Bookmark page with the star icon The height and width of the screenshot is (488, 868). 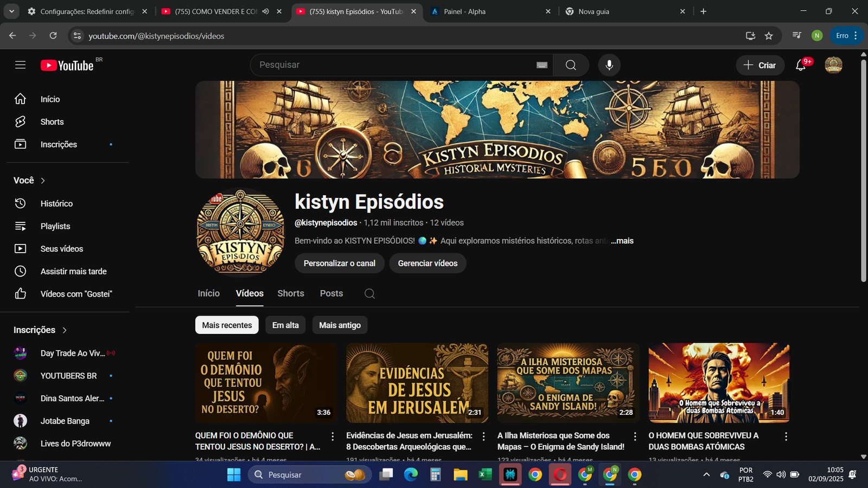(769, 36)
